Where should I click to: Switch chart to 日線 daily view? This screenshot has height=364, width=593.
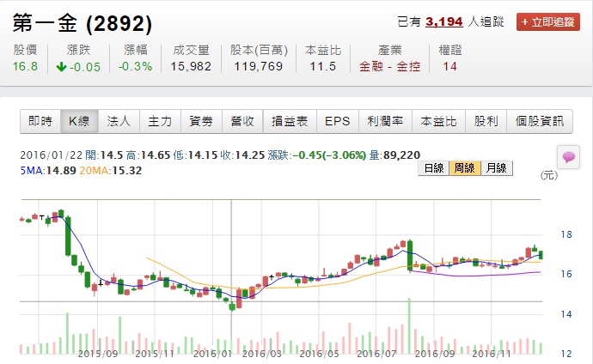[x=434, y=168]
